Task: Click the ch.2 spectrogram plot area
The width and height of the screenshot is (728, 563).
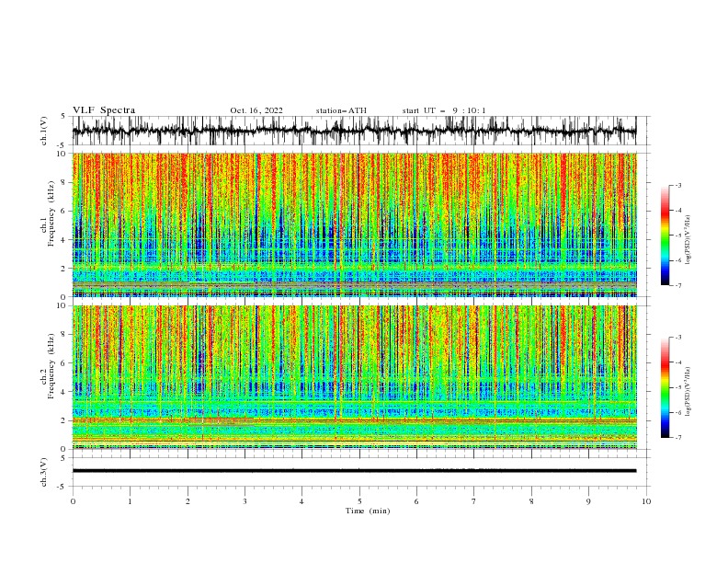Action: coord(354,377)
